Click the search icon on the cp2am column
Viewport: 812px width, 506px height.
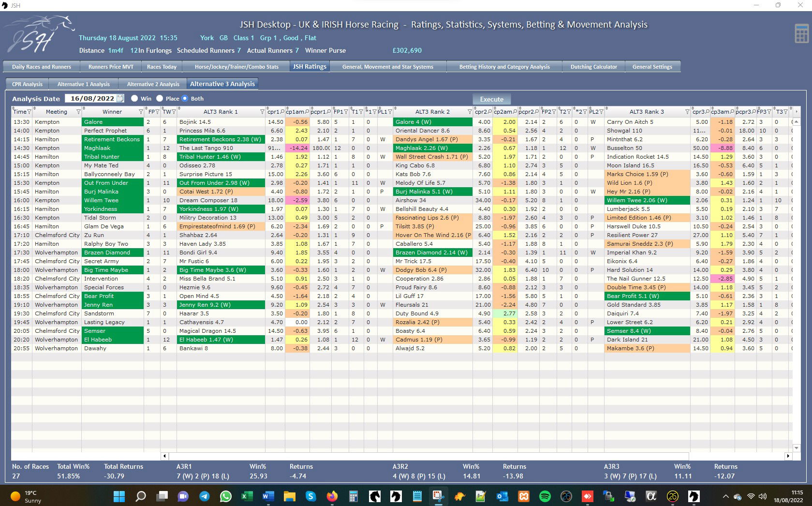click(x=515, y=112)
